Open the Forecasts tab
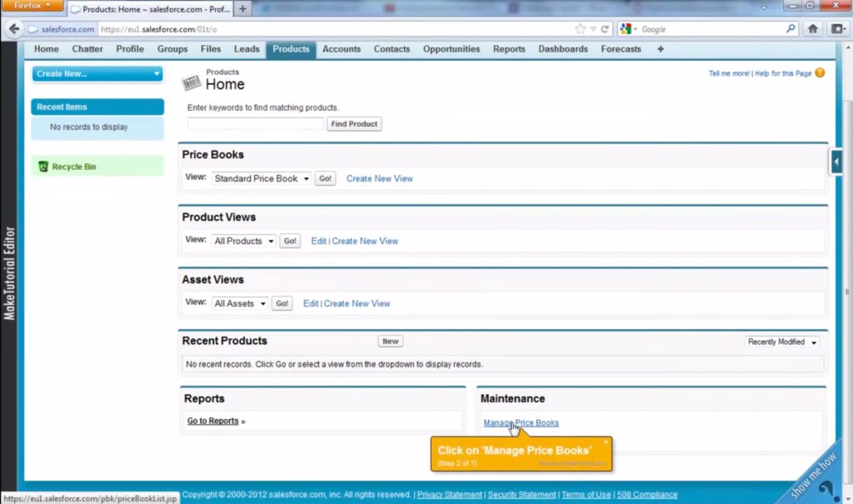Viewport: 853px width, 504px height. [621, 49]
